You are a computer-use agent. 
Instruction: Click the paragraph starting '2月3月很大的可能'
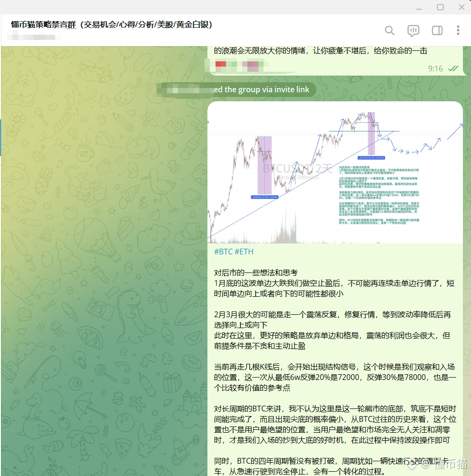pyautogui.click(x=332, y=320)
